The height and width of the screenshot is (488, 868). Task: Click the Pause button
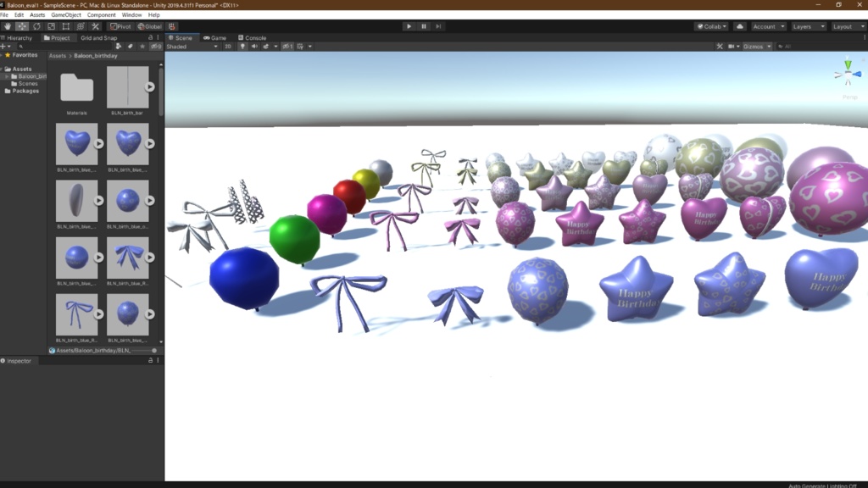coord(424,26)
